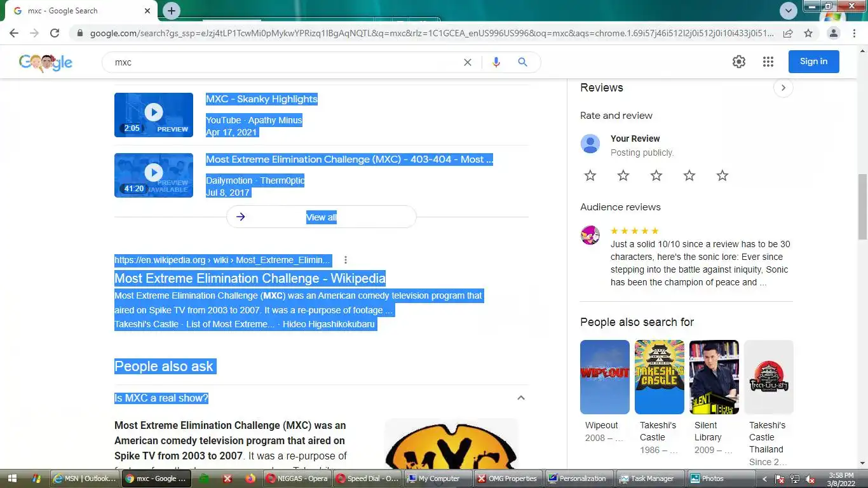
Task: Expand Reviews with the arrow button
Action: pos(783,88)
